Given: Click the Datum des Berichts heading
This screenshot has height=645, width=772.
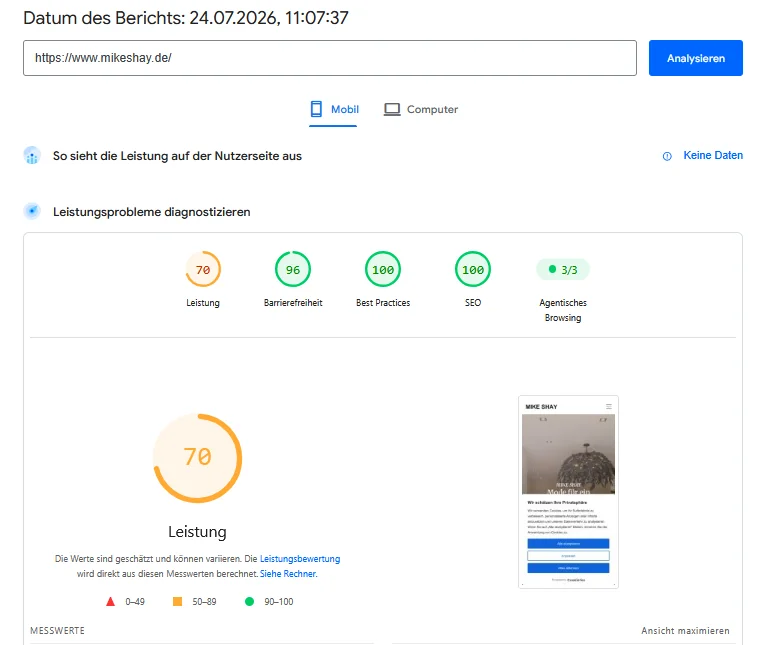Looking at the screenshot, I should point(186,18).
